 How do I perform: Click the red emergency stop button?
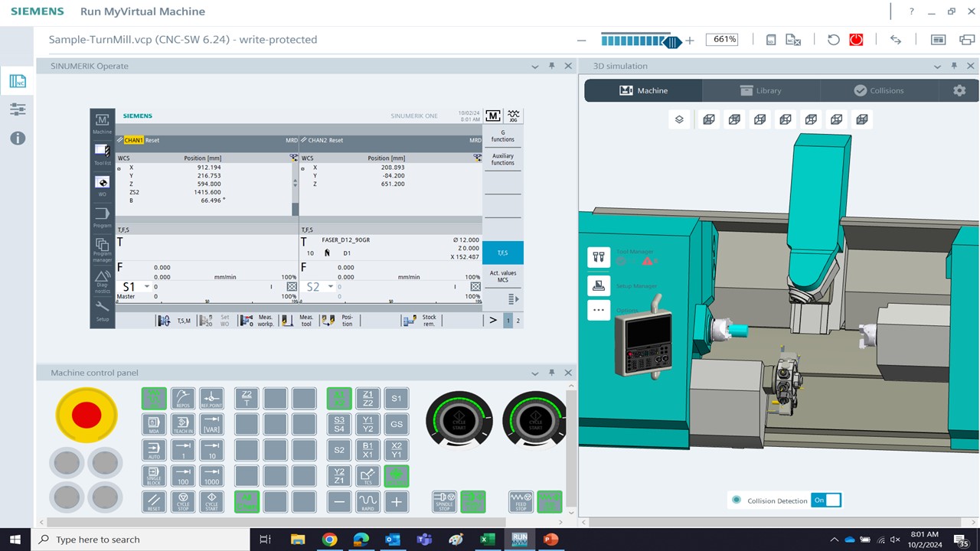pyautogui.click(x=86, y=415)
